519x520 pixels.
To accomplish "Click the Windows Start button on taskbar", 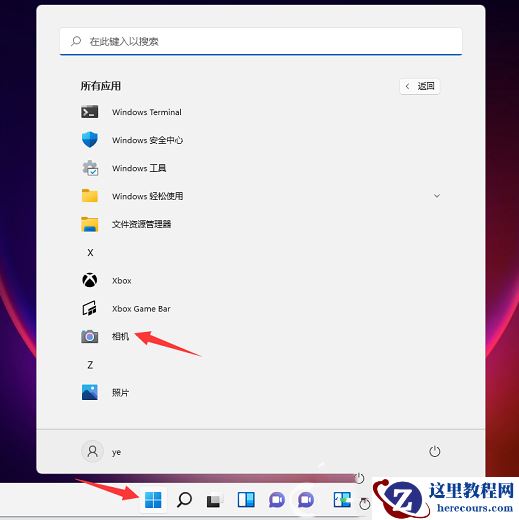I will point(153,500).
